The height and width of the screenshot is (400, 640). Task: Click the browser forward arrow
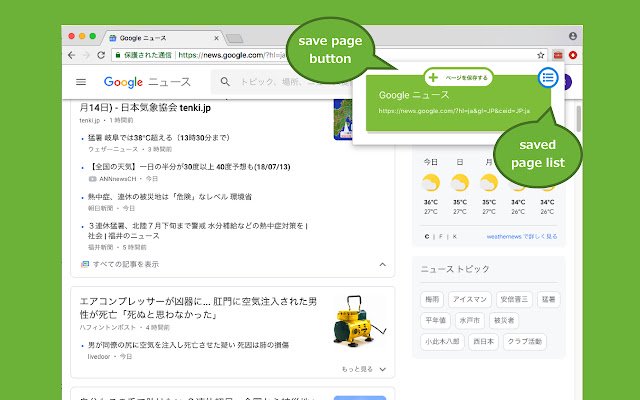(x=86, y=55)
